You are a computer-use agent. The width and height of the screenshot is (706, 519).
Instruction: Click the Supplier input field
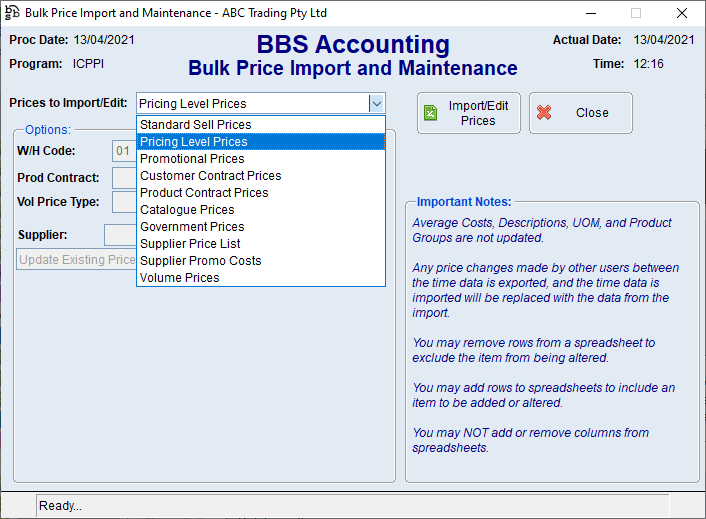[119, 235]
